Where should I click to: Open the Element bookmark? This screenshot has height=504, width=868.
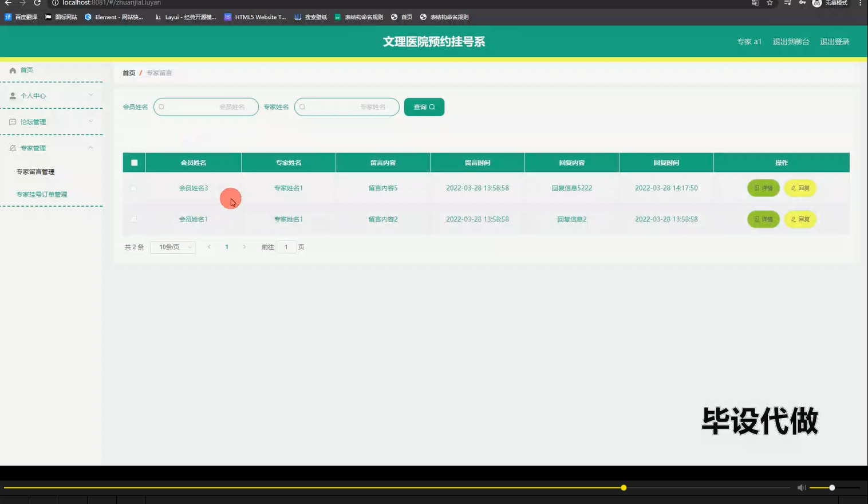(x=114, y=17)
